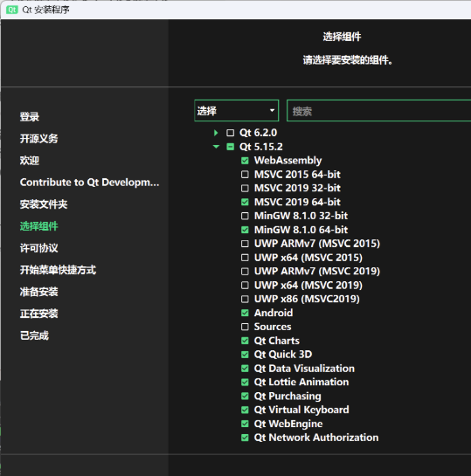Check the UWP x64 (MSVC 2019) checkbox
This screenshot has height=476, width=471.
[x=245, y=285]
